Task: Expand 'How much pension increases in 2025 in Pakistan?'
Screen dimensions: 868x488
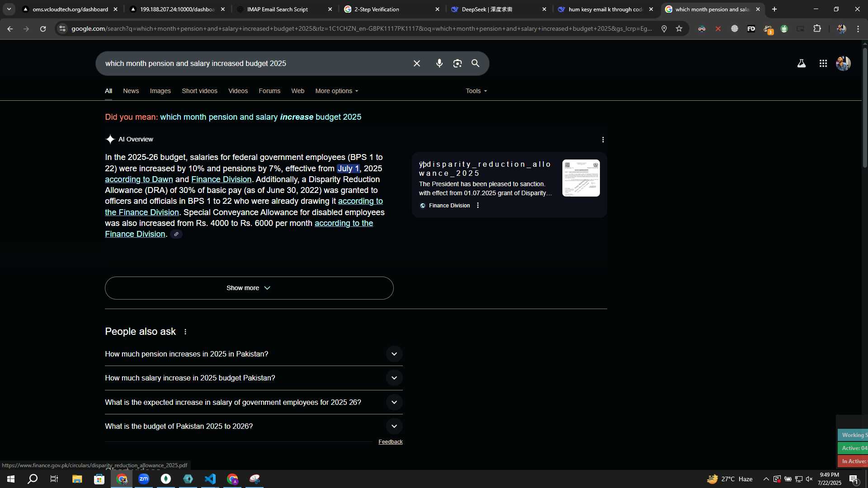Action: tap(254, 354)
